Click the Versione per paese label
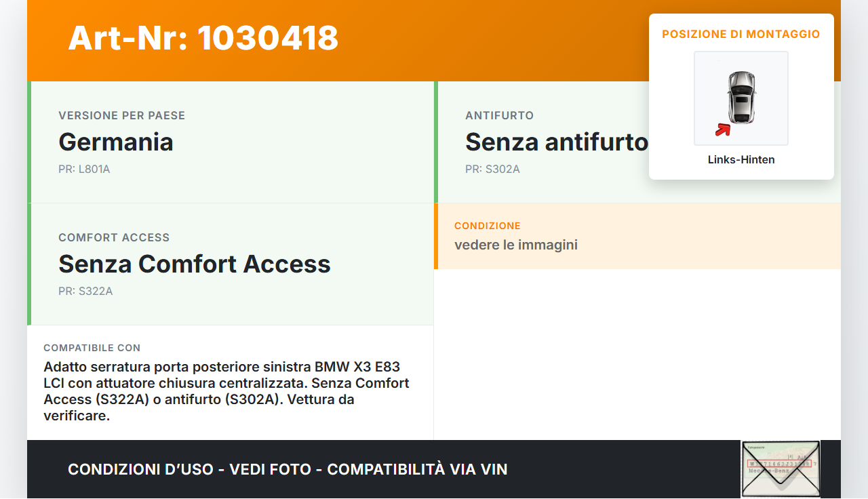868x499 pixels. click(x=122, y=116)
